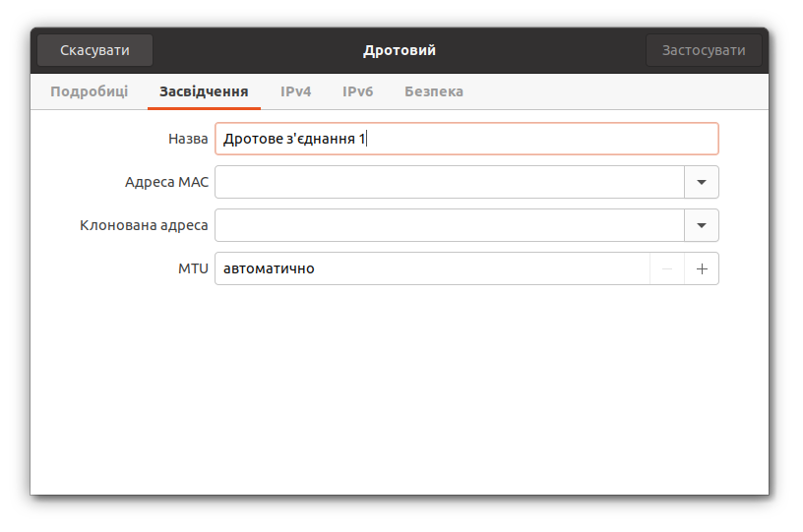Click the minus icon to decrease MTU
Viewport: 803px width, 532px height.
click(667, 268)
